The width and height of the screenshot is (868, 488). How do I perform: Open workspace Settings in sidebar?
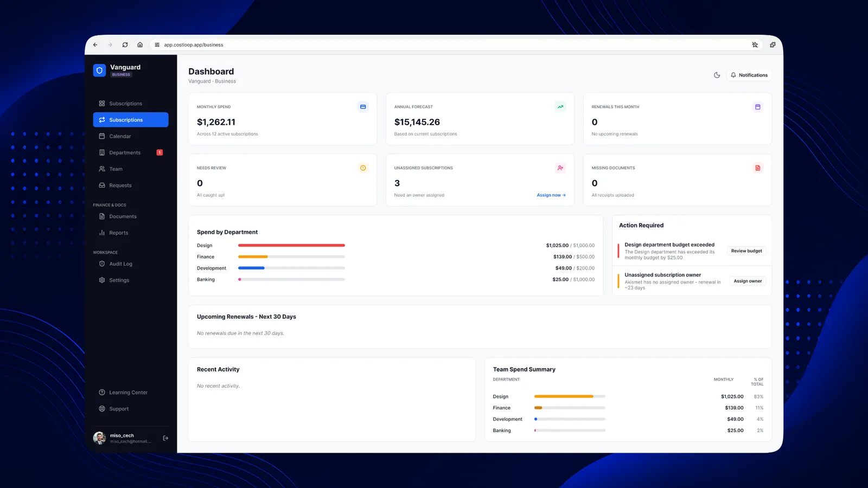131,280
